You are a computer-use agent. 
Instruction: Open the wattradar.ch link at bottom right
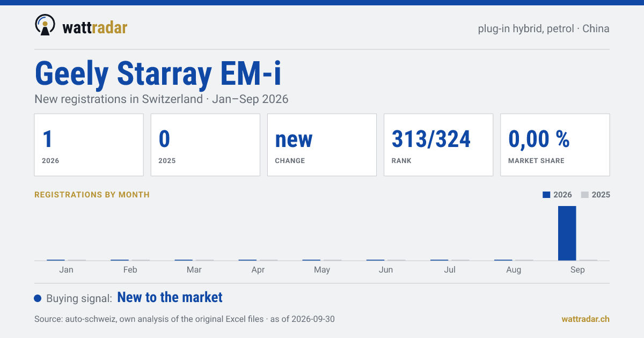586,319
